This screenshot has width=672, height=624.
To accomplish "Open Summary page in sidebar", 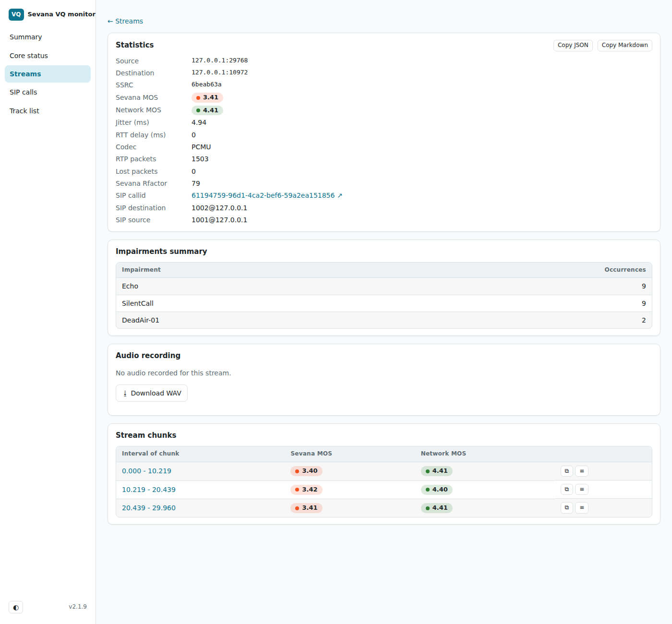I will pos(48,37).
